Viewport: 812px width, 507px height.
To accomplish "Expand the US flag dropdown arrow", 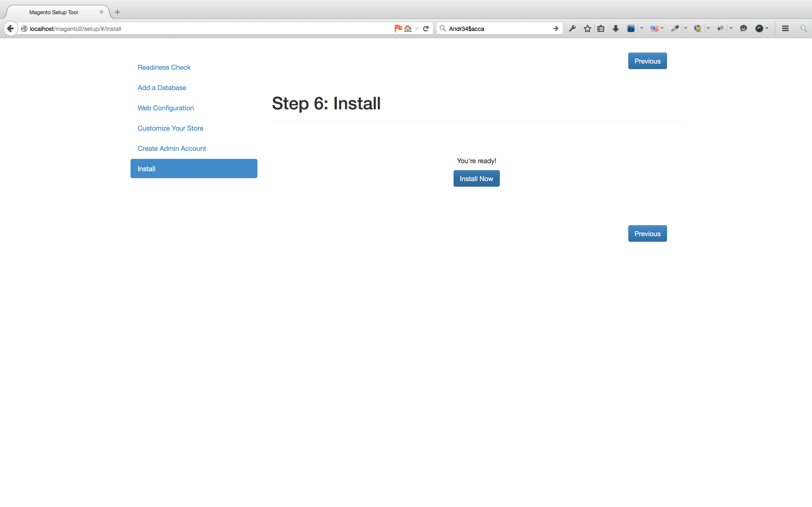I will point(662,28).
